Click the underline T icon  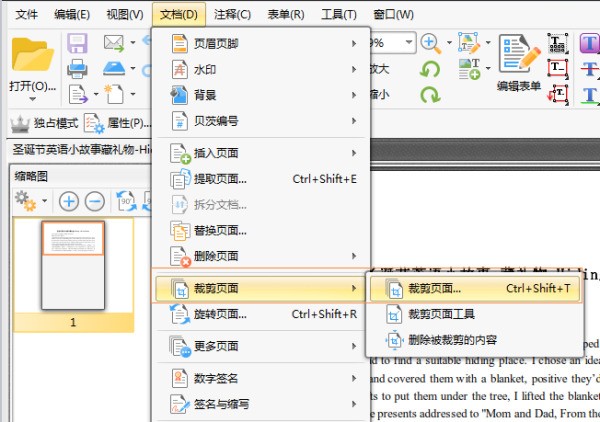(590, 95)
